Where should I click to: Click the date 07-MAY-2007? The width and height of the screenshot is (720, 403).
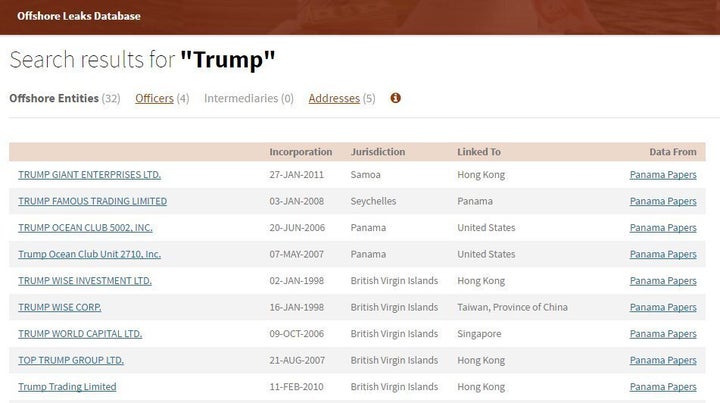(297, 254)
